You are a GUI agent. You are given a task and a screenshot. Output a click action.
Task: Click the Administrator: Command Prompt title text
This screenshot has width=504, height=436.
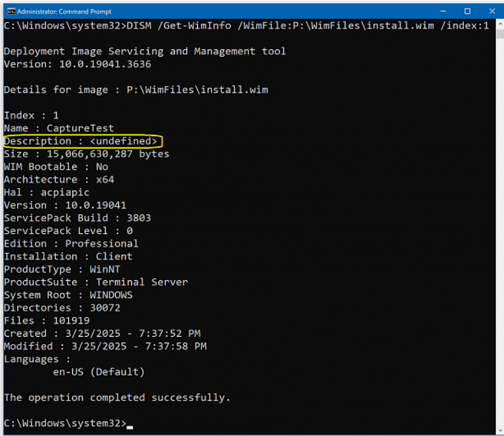pos(64,11)
